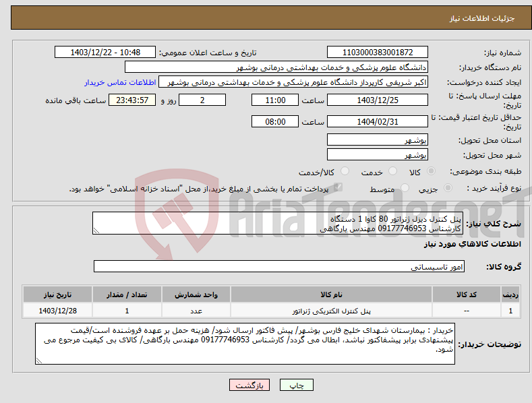Click the delivery province field بوشهر
The image size is (532, 403).
pyautogui.click(x=378, y=139)
